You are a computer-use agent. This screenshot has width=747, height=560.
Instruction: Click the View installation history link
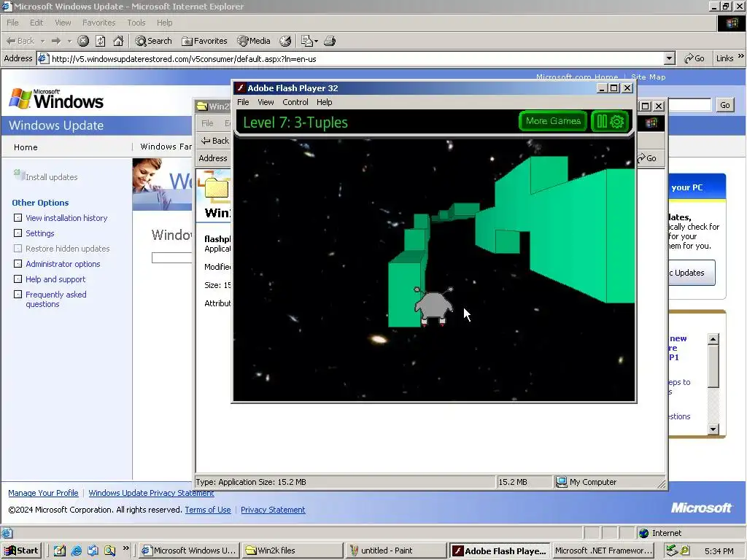coord(66,217)
